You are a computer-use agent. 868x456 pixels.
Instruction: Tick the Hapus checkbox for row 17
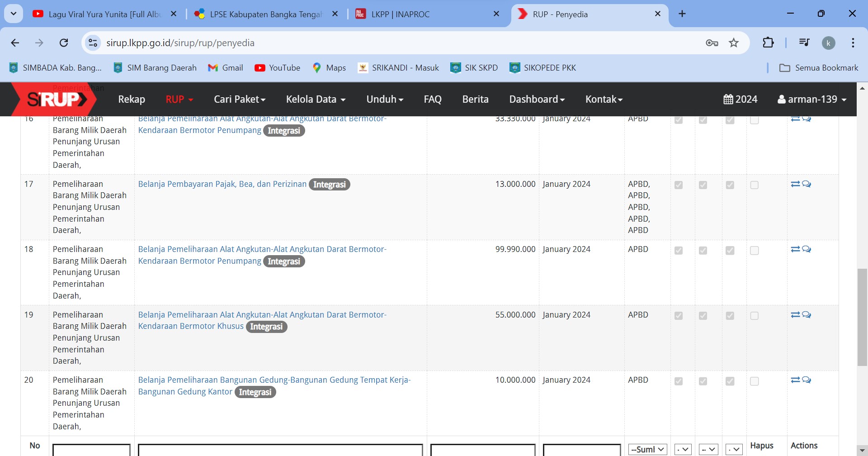point(754,185)
